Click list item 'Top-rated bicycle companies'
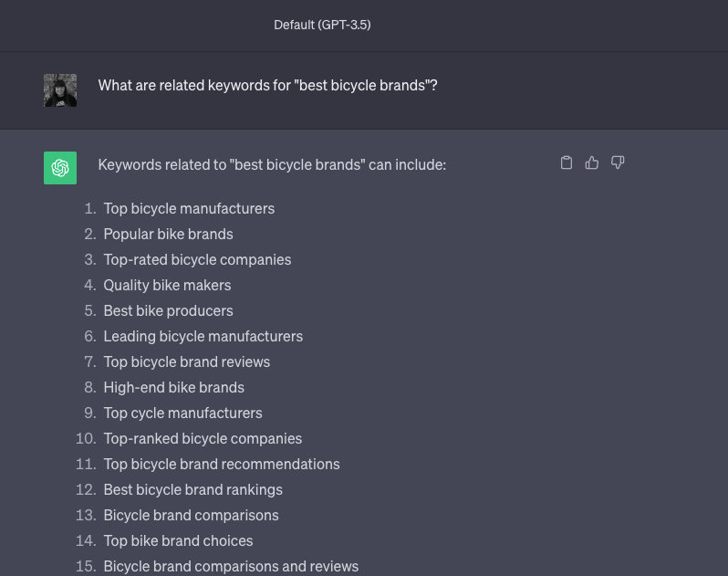The height and width of the screenshot is (576, 728). coord(197,259)
